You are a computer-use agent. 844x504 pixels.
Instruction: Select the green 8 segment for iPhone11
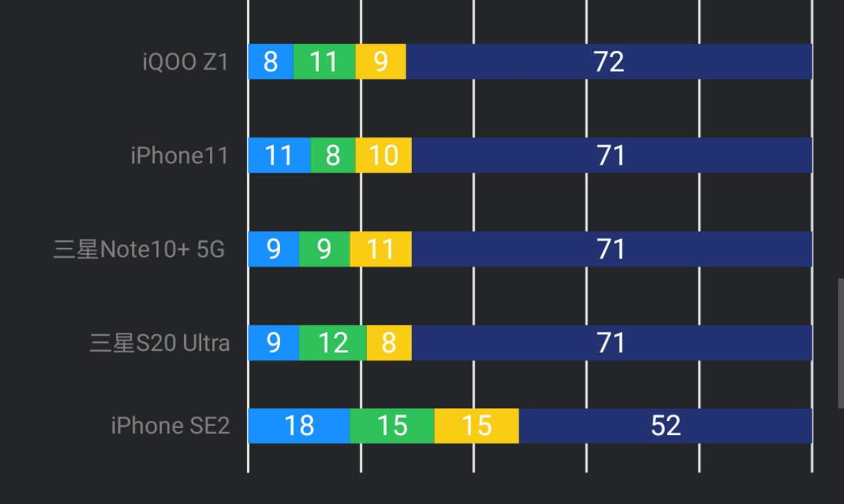[x=333, y=155]
